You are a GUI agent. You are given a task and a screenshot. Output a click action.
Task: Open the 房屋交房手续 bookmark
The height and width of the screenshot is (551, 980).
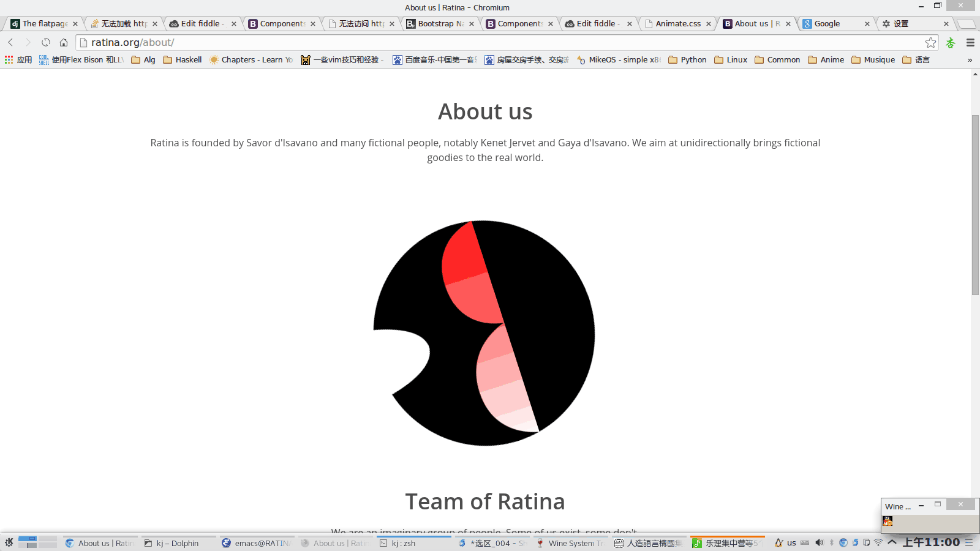click(527, 59)
